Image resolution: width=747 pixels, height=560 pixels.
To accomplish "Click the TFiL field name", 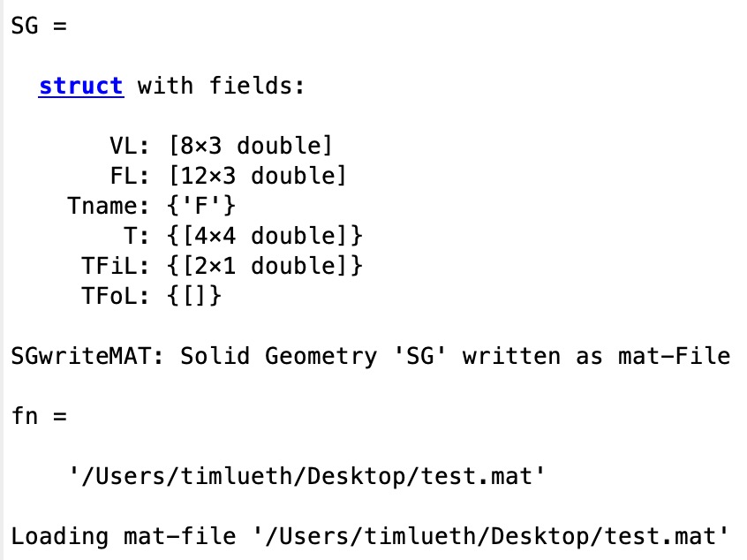I will point(110,265).
